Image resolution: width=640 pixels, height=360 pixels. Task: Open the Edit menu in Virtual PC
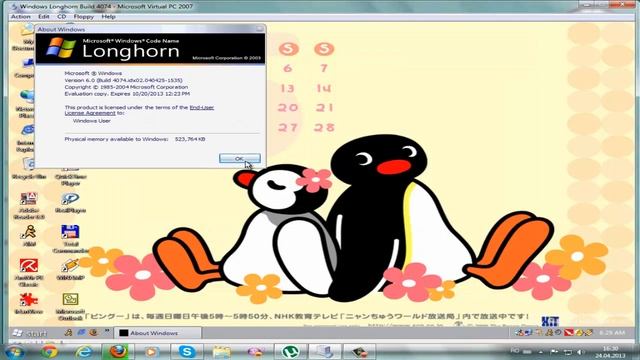click(44, 17)
